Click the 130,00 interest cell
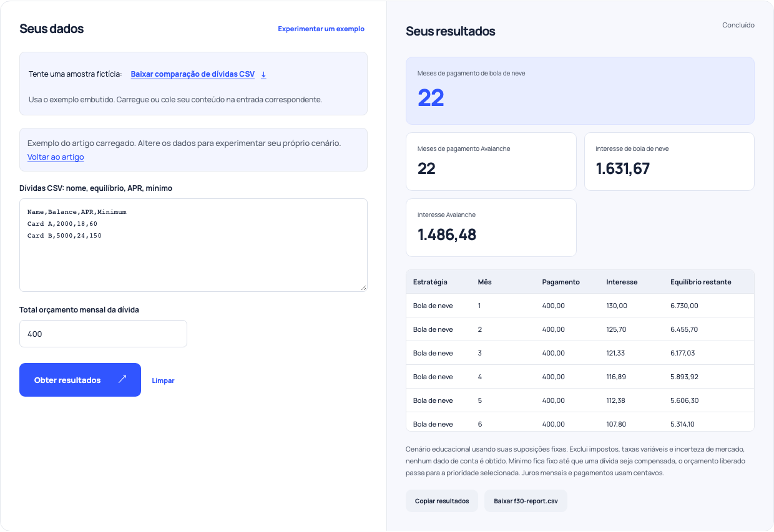The width and height of the screenshot is (774, 532). pyautogui.click(x=617, y=306)
